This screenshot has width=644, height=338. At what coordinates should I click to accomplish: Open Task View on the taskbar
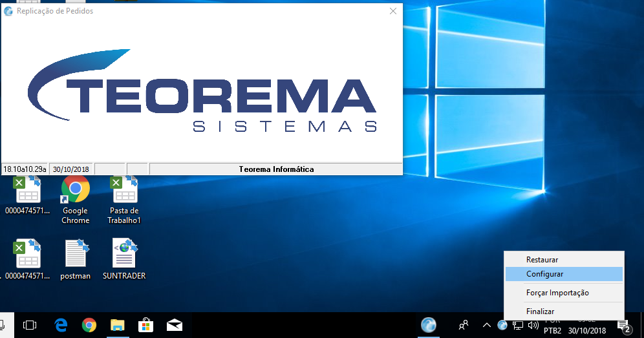pyautogui.click(x=30, y=325)
